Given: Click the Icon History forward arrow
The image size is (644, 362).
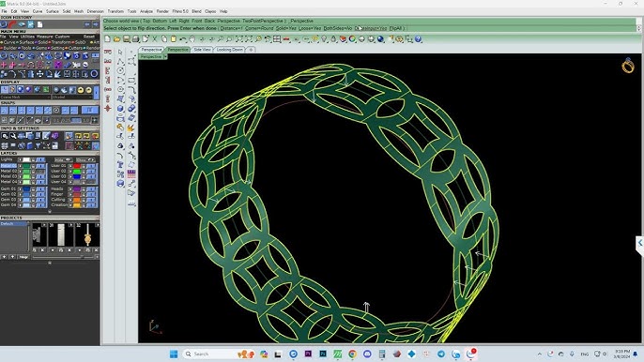Looking at the screenshot, I should tap(96, 24).
